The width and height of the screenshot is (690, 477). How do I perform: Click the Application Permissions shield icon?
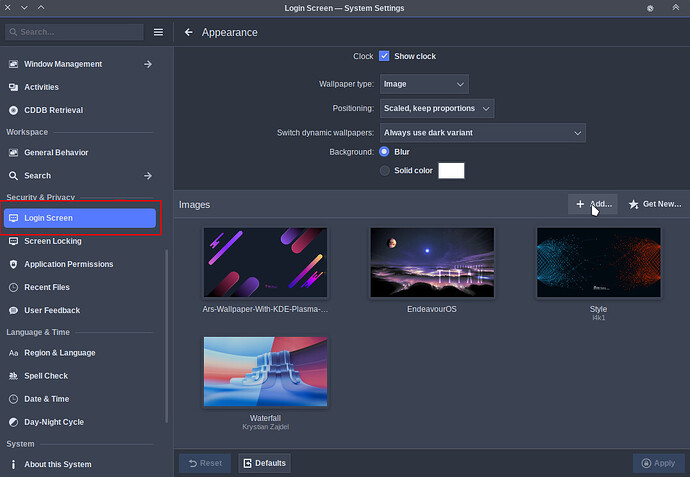[x=14, y=264]
